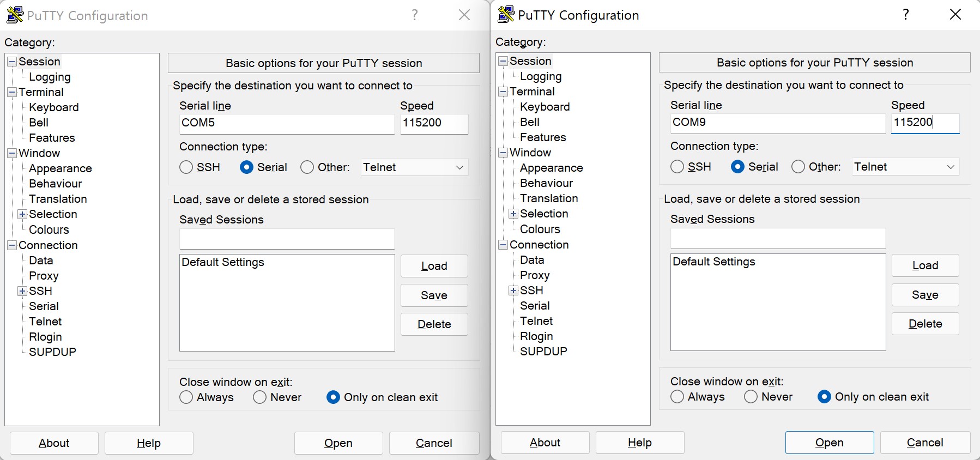The height and width of the screenshot is (460, 980).
Task: Open Translation category in right window
Action: (549, 198)
